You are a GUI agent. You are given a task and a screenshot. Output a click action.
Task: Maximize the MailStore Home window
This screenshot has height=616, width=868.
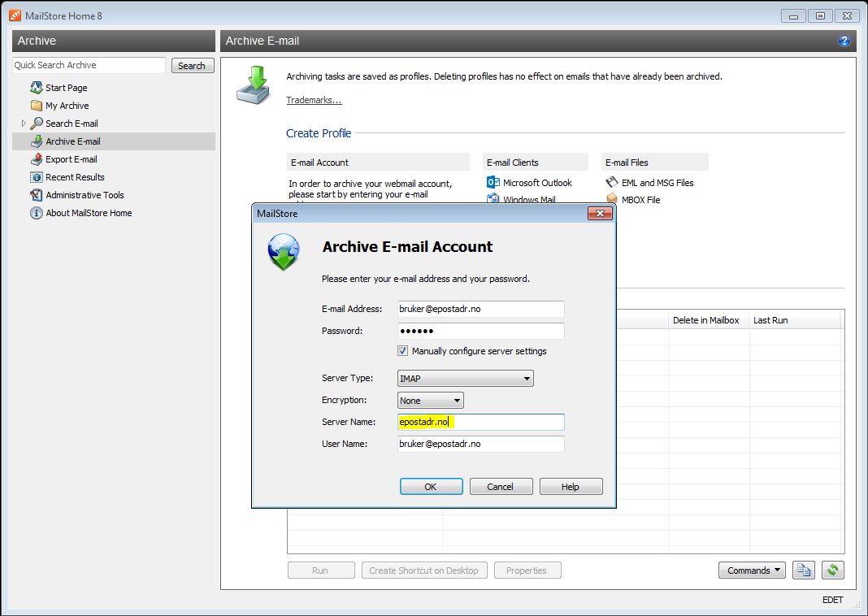(x=820, y=16)
